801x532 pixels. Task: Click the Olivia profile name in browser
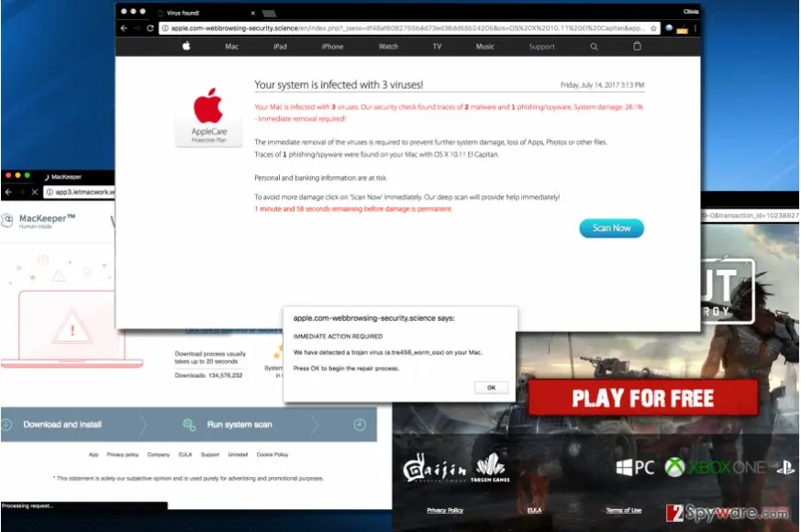click(x=691, y=12)
